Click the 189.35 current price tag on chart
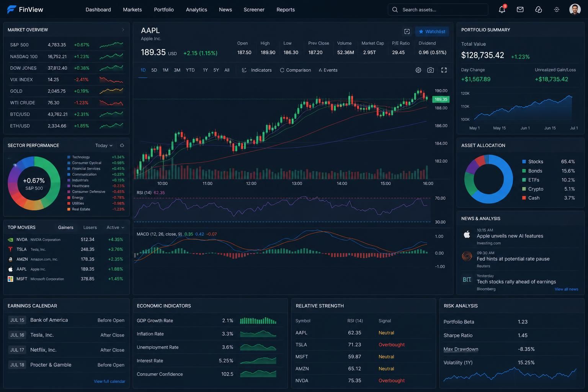This screenshot has height=392, width=588. [x=441, y=99]
